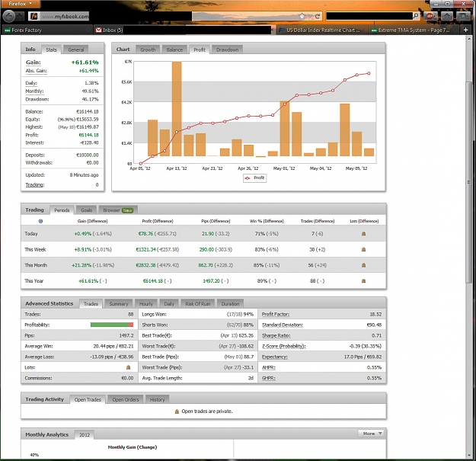The width and height of the screenshot is (476, 461).
Task: Click the green-red Profitability bar
Action: (x=112, y=325)
